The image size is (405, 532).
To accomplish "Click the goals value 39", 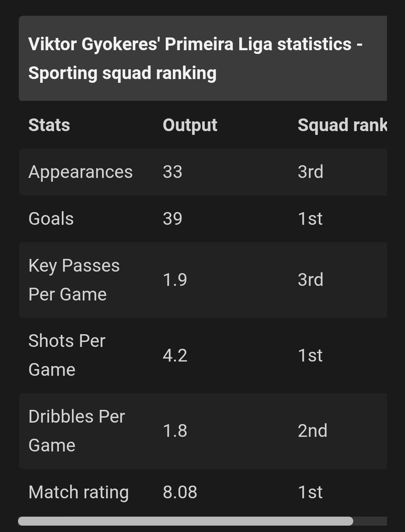I will 172,219.
